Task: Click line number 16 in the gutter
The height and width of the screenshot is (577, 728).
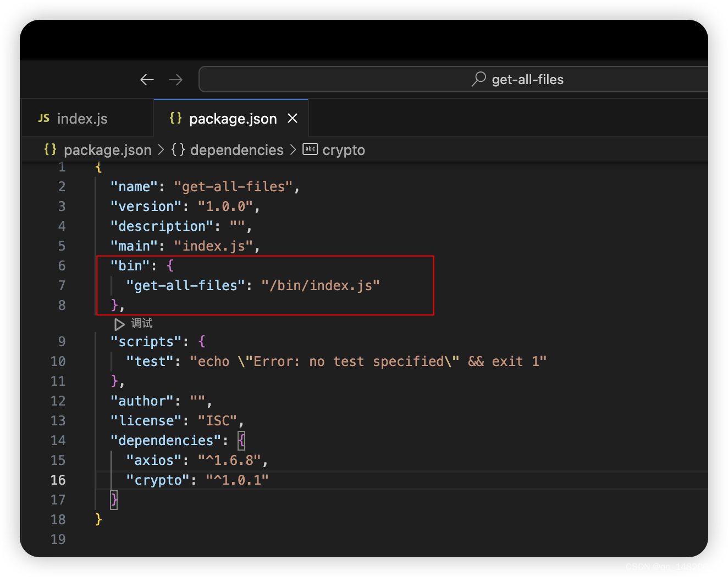Action: click(x=58, y=480)
